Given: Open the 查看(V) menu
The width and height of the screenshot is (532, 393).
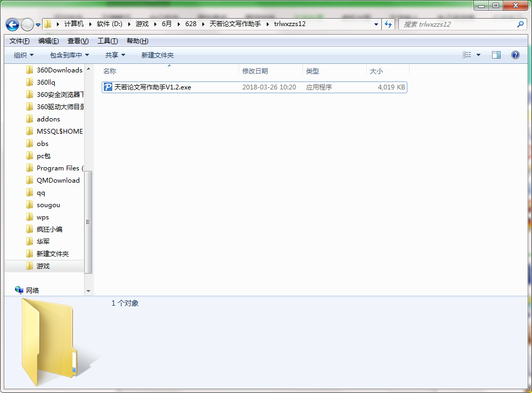Looking at the screenshot, I should [78, 41].
